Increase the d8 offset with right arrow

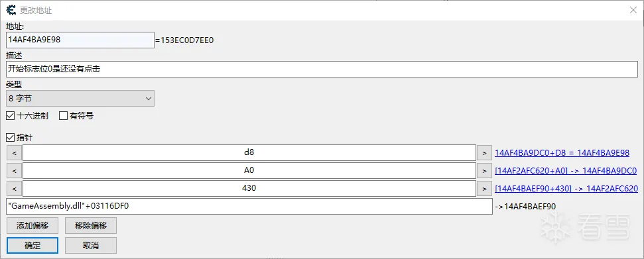coord(484,153)
